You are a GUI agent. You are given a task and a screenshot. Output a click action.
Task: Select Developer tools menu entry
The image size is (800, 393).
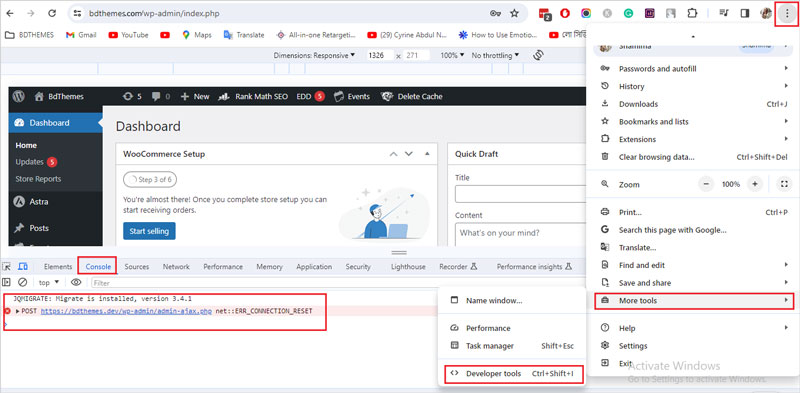[513, 374]
